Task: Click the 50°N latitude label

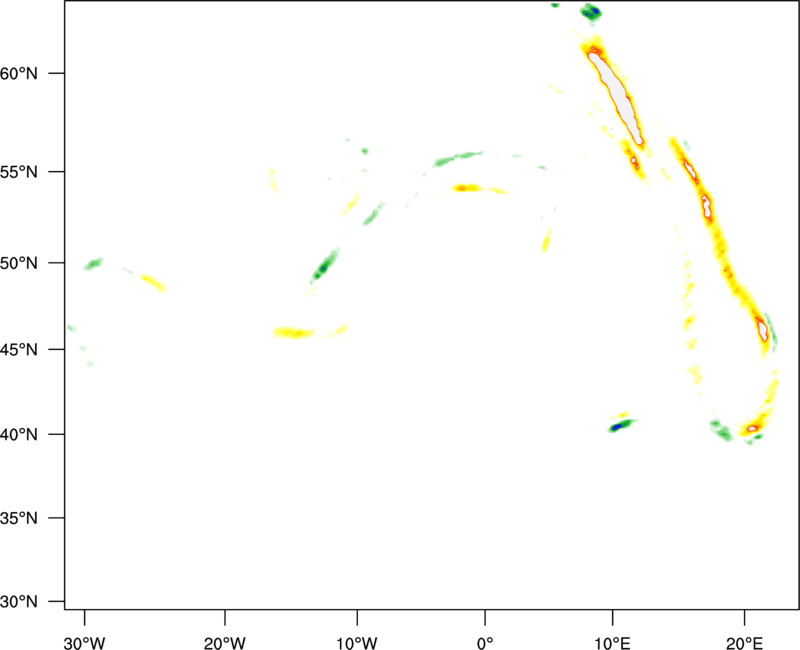Action: (19, 263)
